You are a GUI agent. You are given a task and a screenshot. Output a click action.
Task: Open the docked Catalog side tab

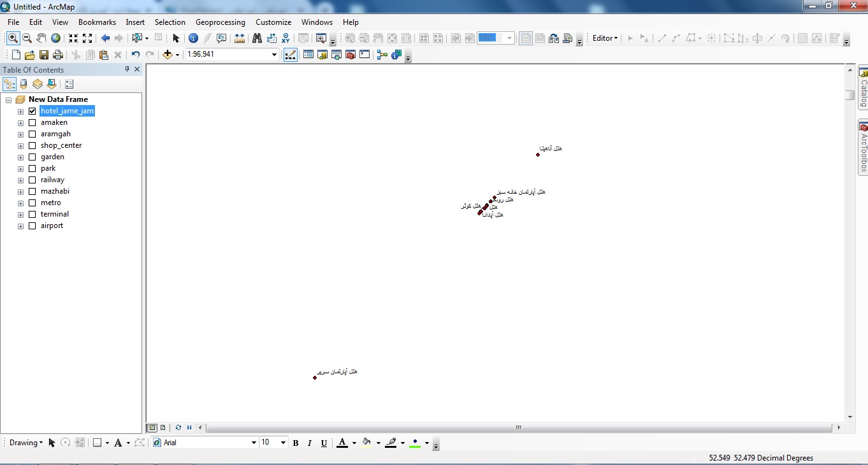pyautogui.click(x=863, y=88)
